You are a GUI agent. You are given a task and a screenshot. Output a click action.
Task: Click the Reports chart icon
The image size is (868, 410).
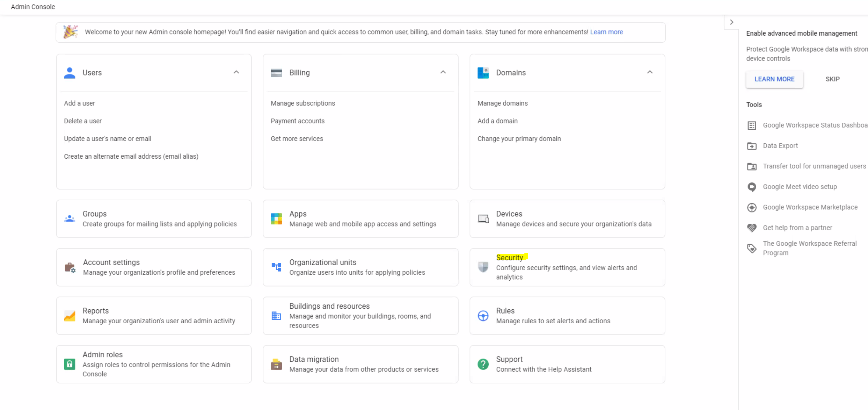point(70,316)
